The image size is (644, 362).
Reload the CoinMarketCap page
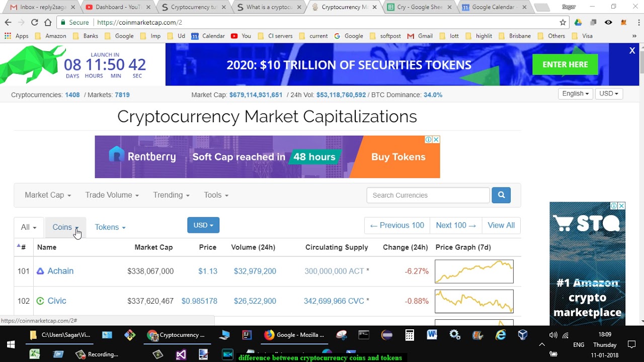(34, 22)
